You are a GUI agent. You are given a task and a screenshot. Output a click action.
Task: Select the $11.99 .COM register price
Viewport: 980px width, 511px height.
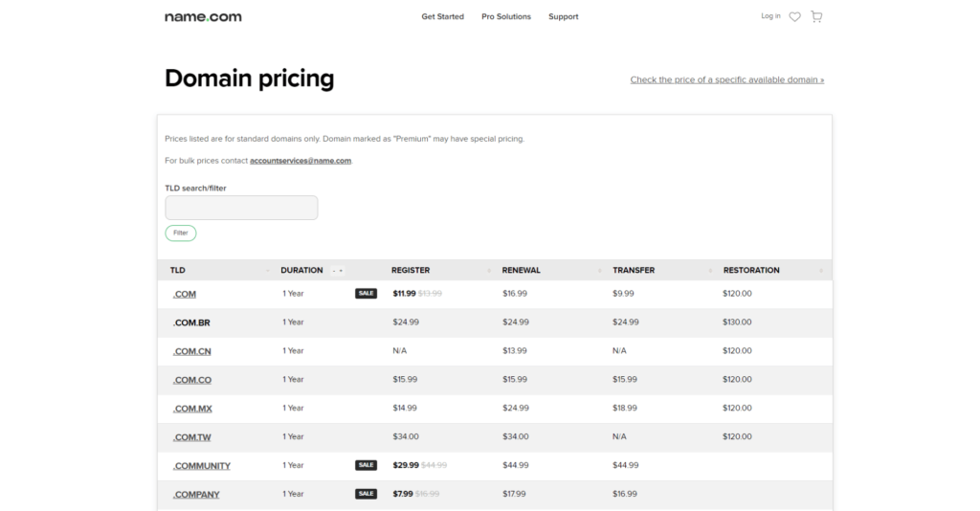click(405, 294)
